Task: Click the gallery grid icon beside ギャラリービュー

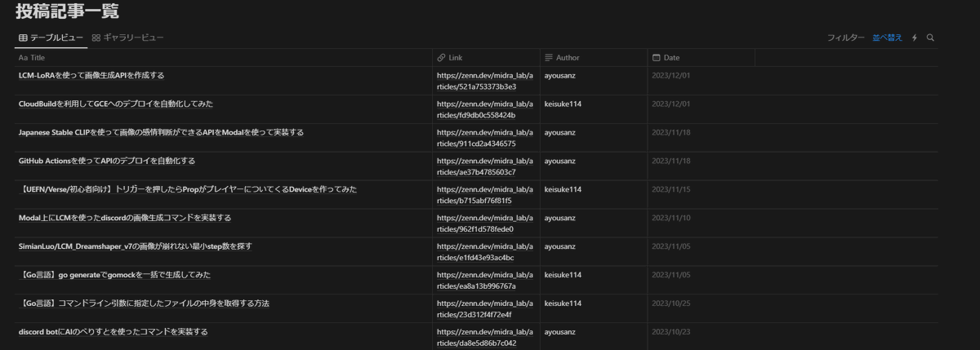Action: [x=96, y=38]
